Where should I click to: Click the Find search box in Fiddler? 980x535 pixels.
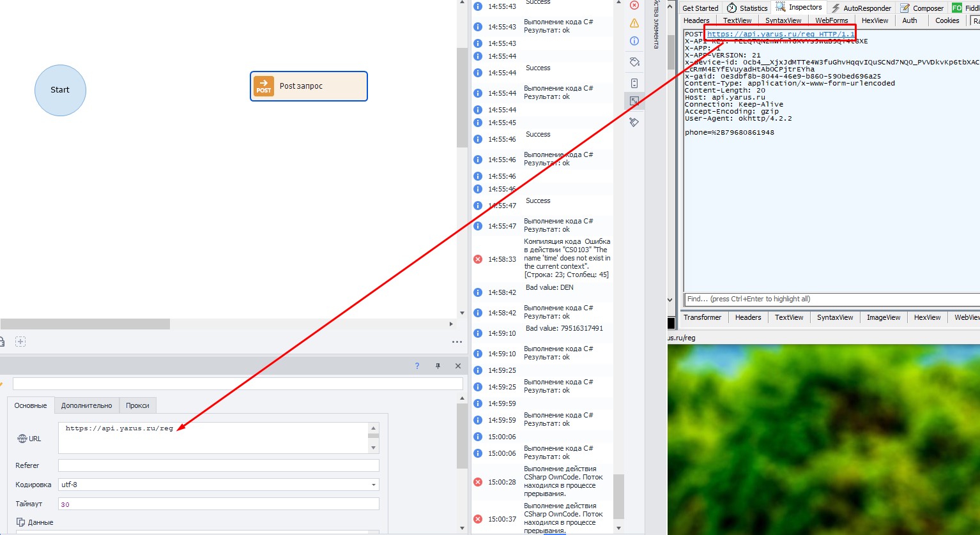click(832, 299)
